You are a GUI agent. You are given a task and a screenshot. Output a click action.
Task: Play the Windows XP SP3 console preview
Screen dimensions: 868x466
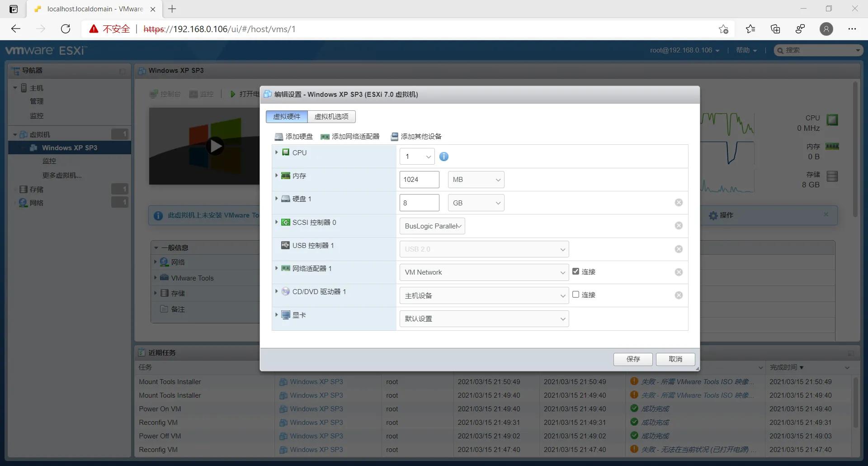click(216, 146)
